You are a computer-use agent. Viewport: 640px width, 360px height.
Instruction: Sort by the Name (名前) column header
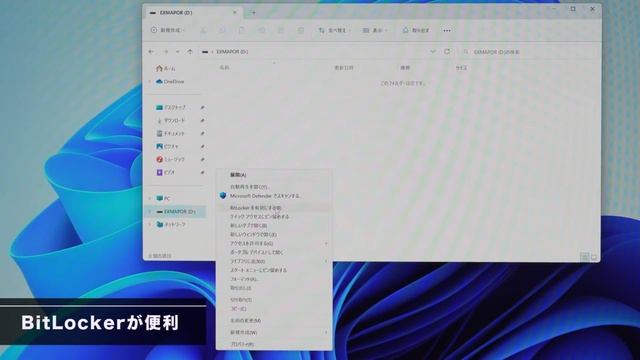pyautogui.click(x=224, y=68)
